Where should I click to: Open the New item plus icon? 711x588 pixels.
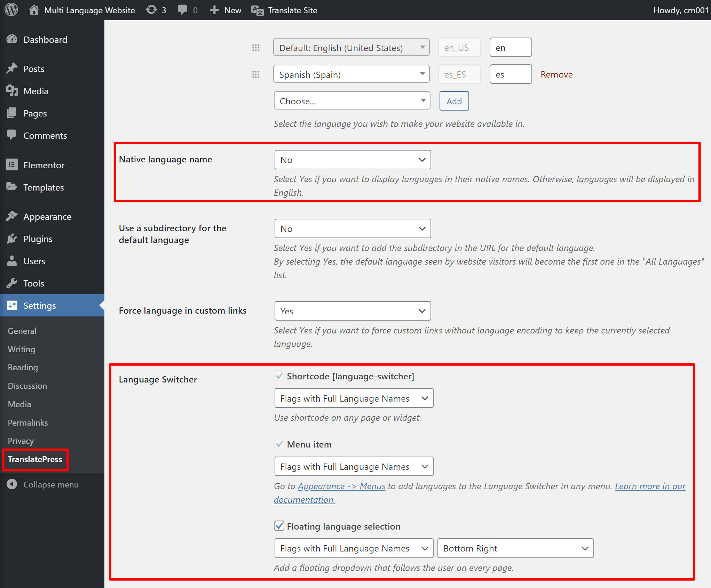tap(214, 10)
